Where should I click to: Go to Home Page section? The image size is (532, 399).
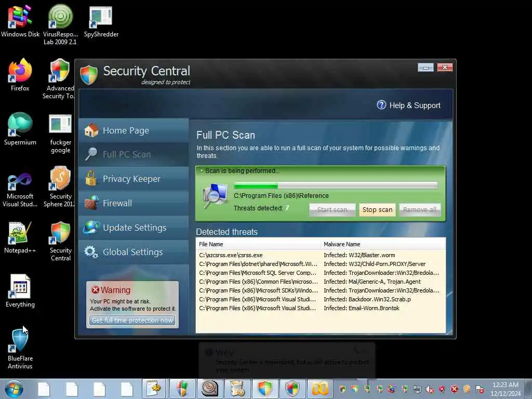tap(134, 130)
